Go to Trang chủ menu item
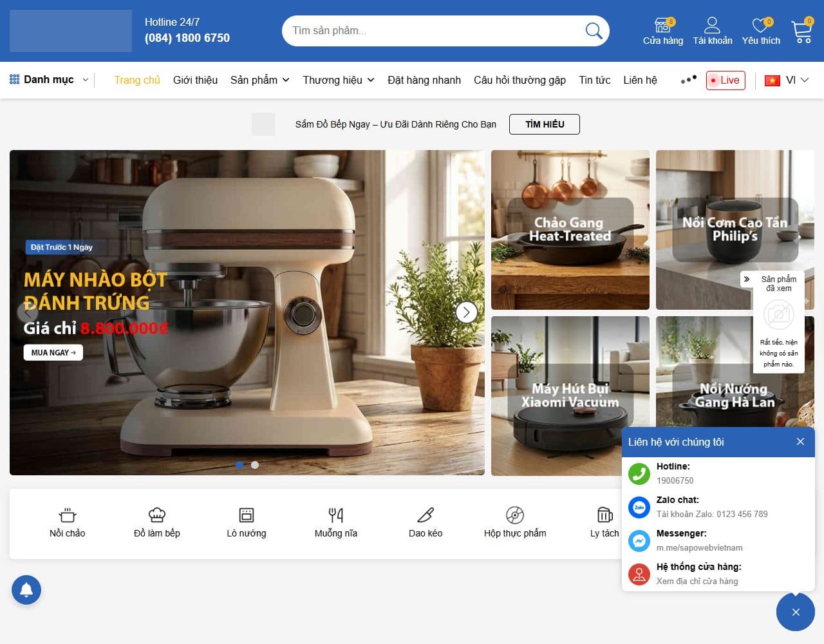 point(137,80)
